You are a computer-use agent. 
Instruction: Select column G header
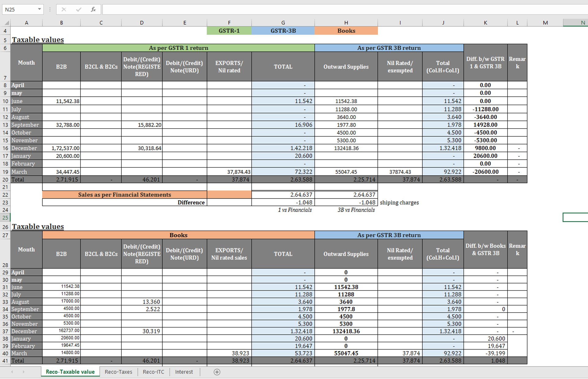pyautogui.click(x=283, y=23)
